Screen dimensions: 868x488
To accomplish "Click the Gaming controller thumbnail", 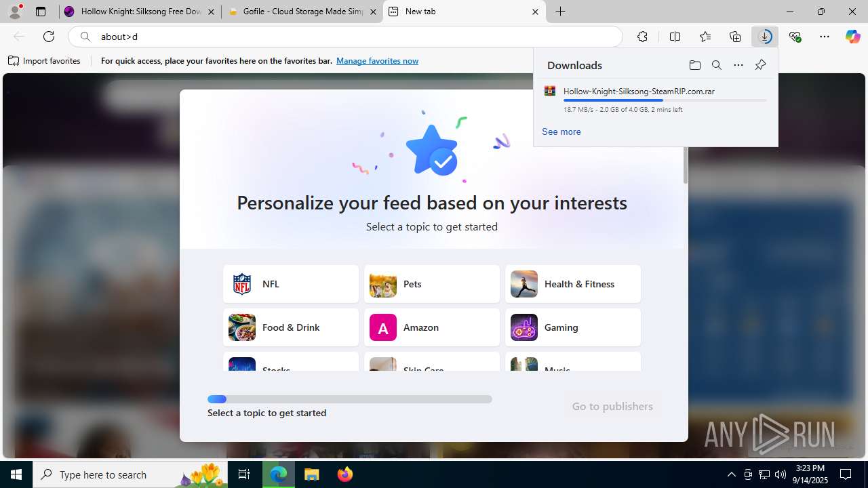I will [524, 327].
